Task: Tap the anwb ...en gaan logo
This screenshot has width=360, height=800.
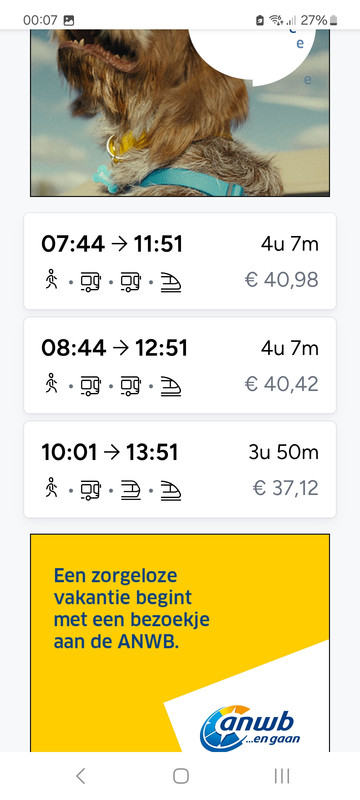Action: point(250,727)
